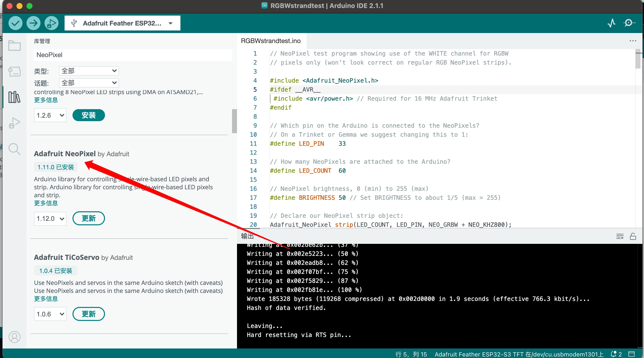Screen dimensions: 644x358
Task: Click the 'Hash of data verified.' output line
Action: coord(286,308)
